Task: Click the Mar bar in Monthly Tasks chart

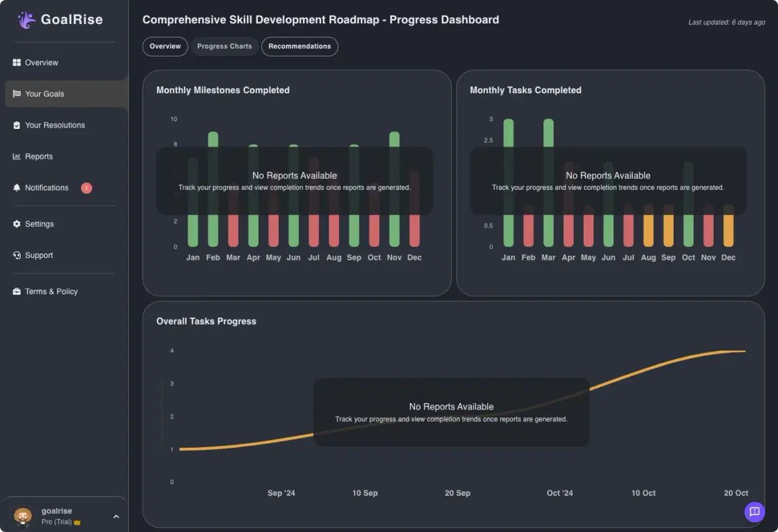Action: pyautogui.click(x=548, y=183)
